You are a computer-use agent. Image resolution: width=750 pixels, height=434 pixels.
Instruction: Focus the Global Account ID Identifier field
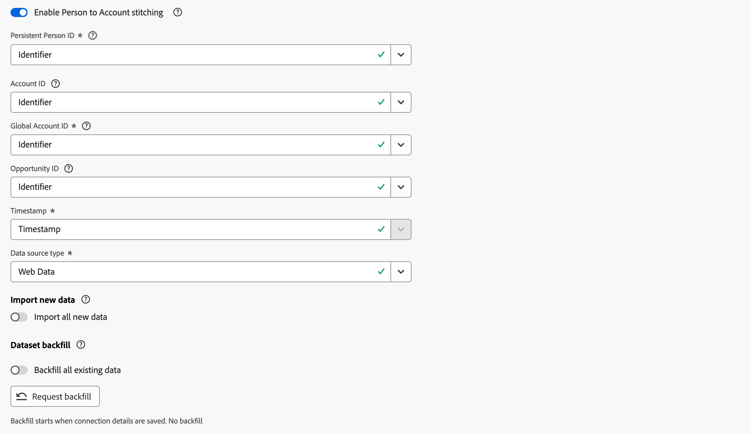(200, 145)
